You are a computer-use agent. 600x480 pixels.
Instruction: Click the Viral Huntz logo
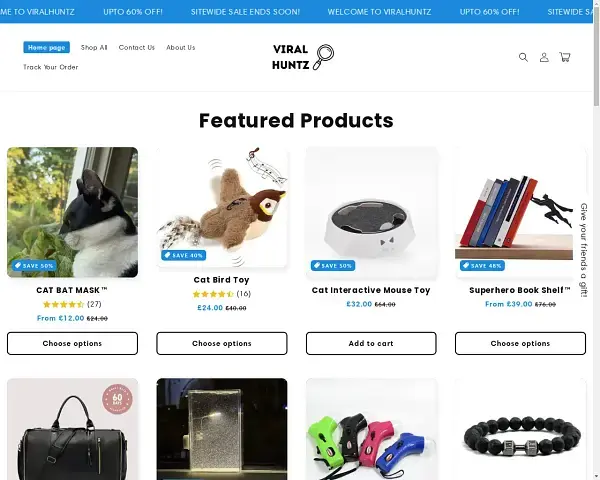click(x=303, y=57)
